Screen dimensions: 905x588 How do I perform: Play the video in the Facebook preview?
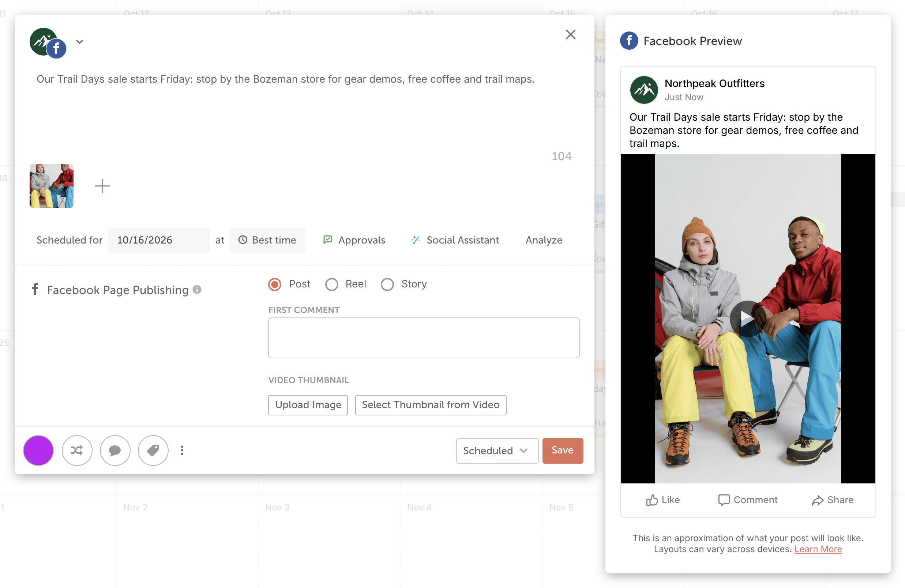coord(747,318)
